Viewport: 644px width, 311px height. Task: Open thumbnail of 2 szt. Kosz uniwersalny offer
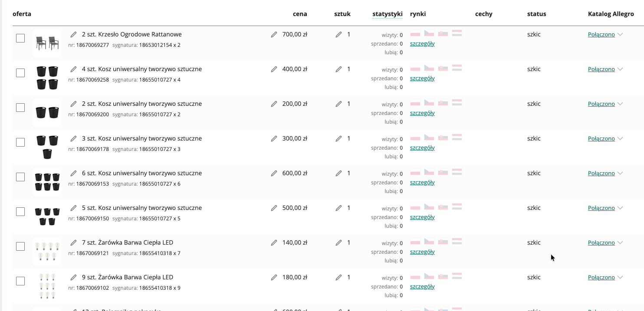point(47,112)
